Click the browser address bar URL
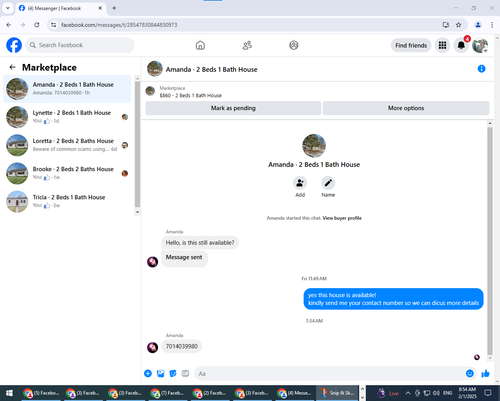This screenshot has height=401, width=500. coord(119,25)
